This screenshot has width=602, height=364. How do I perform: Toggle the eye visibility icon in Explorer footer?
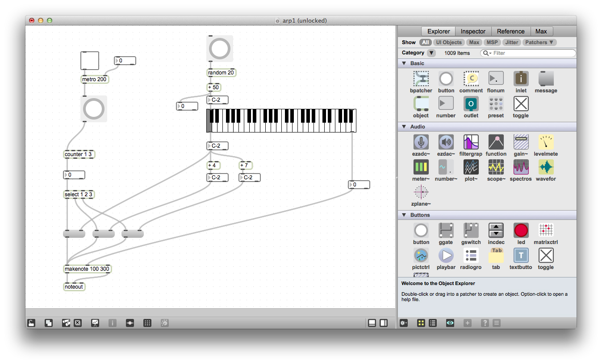tap(450, 323)
